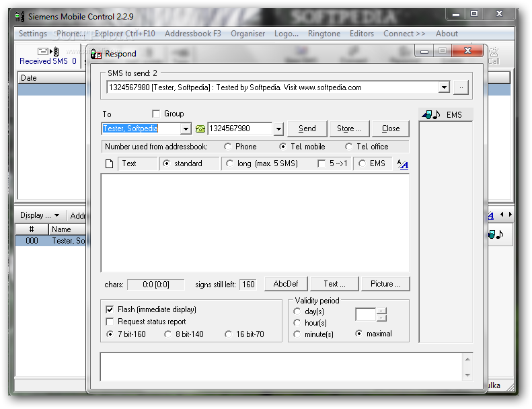Expand the SMS to send dropdown
The height and width of the screenshot is (409, 532).
444,87
